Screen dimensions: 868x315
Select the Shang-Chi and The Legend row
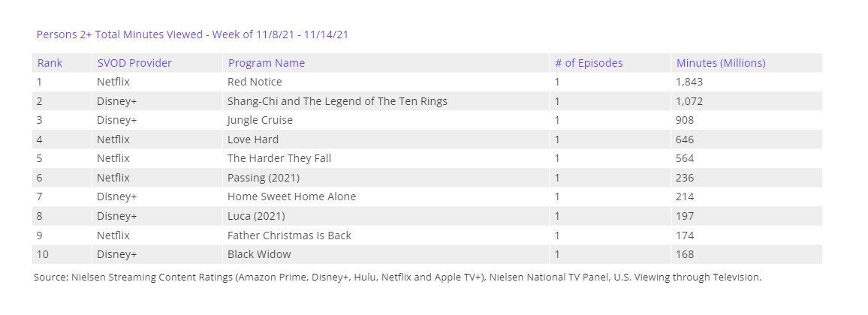click(x=337, y=101)
